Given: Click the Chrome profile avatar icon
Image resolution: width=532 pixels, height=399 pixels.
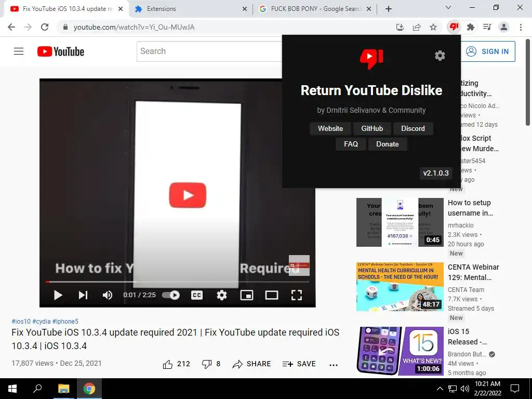Looking at the screenshot, I should pos(504,27).
